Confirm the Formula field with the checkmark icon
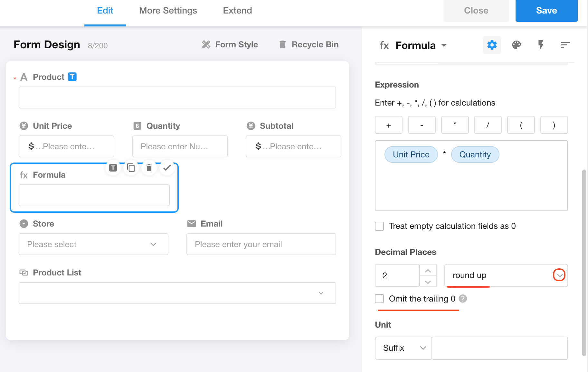The width and height of the screenshot is (588, 372). click(x=167, y=168)
